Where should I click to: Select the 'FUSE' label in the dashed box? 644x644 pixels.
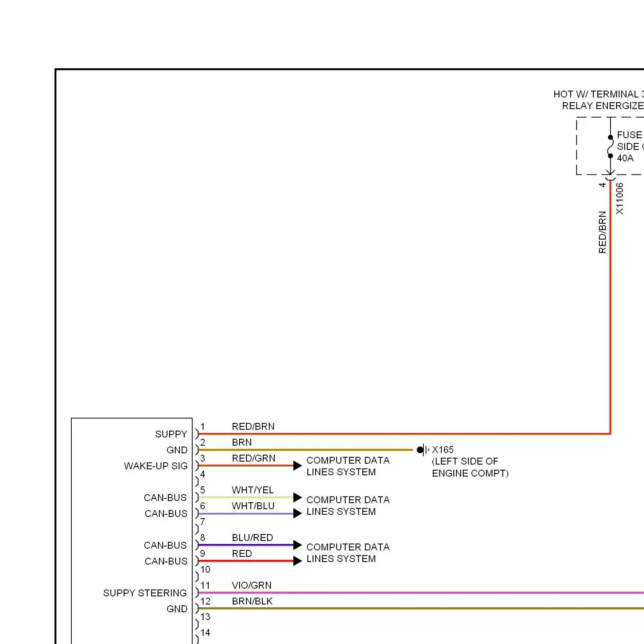629,135
